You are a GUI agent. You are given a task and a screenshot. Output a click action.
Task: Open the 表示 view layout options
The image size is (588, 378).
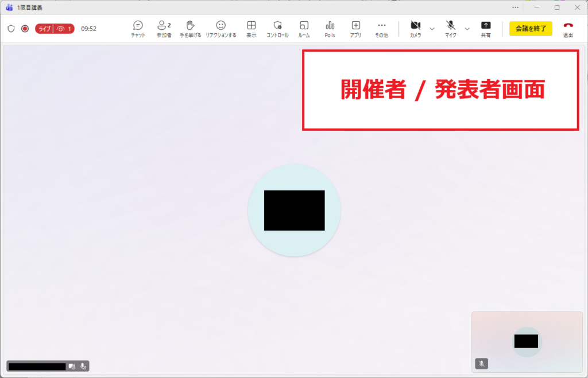251,29
